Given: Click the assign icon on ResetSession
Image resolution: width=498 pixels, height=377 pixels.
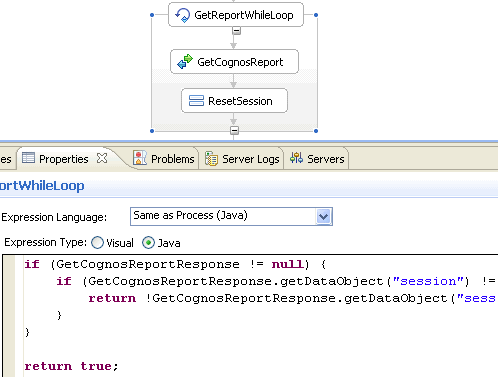Looking at the screenshot, I should coord(196,101).
